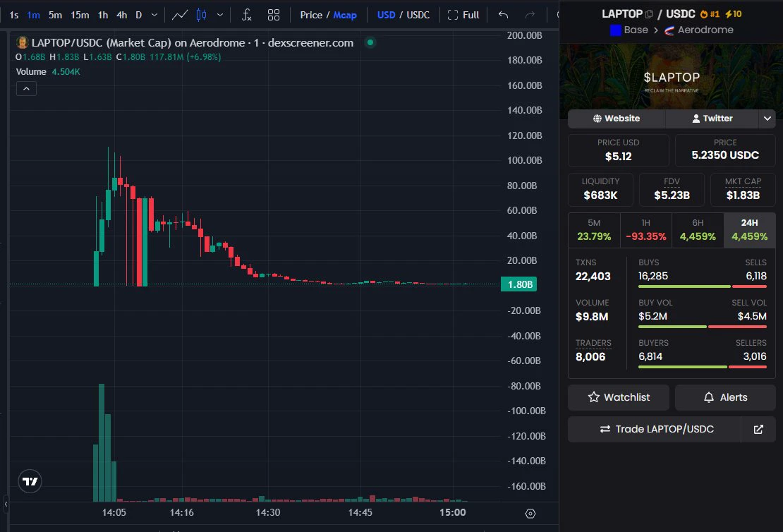Open the token Website link
783x532 pixels.
click(x=617, y=119)
